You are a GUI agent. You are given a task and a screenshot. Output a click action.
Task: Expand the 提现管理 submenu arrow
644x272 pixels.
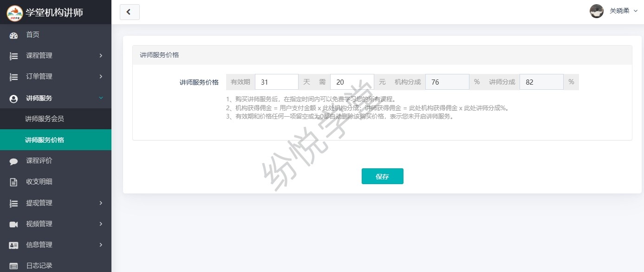click(101, 203)
